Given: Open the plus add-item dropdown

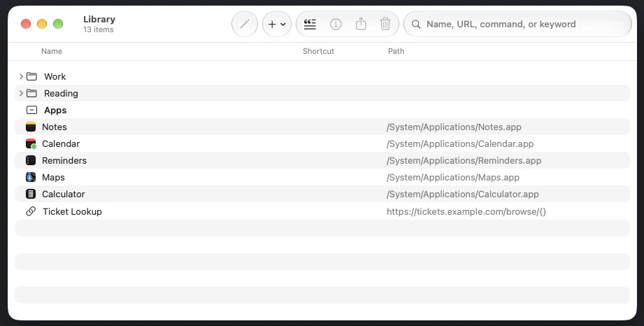Looking at the screenshot, I should 277,24.
